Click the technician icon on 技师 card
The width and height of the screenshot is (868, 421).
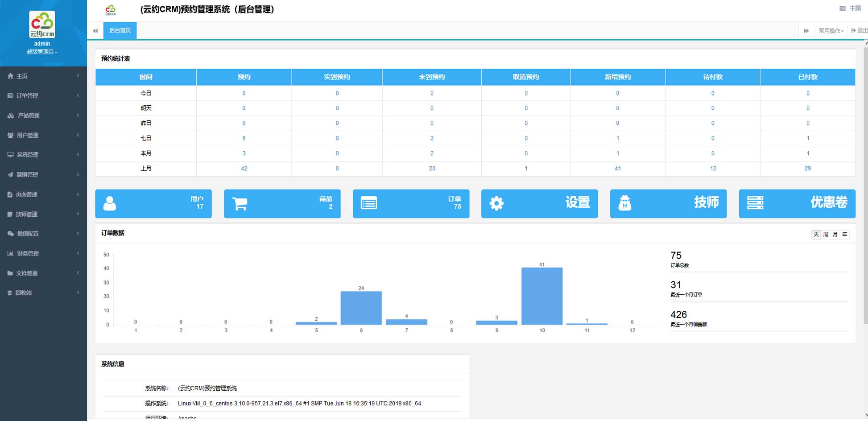(625, 203)
